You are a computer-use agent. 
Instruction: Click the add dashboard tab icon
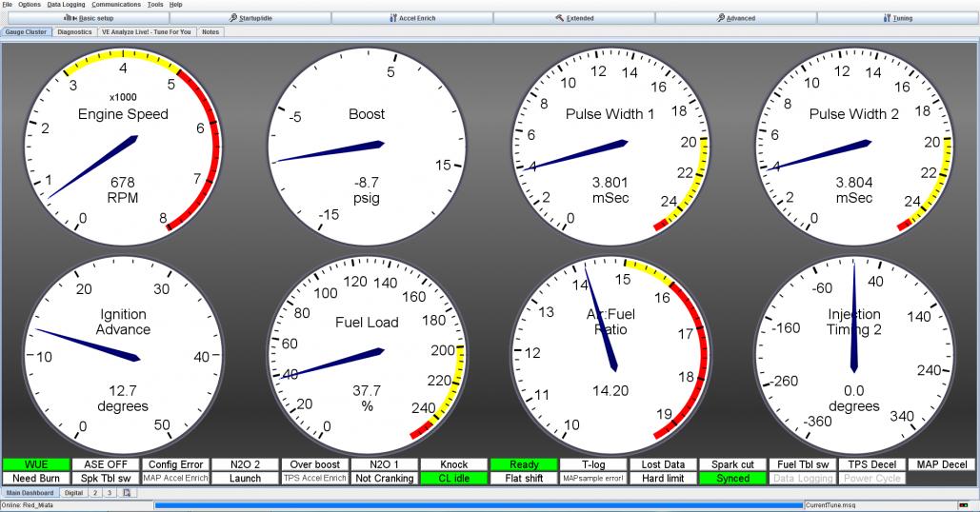click(x=127, y=493)
